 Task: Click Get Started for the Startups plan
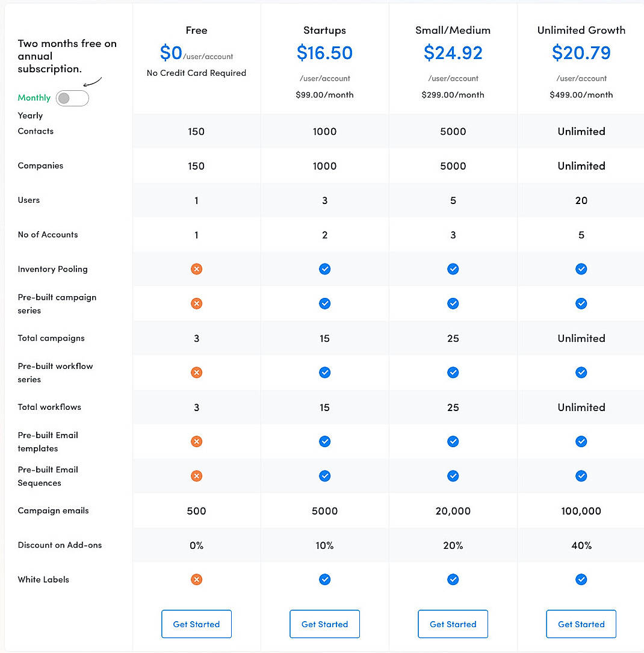pyautogui.click(x=324, y=624)
